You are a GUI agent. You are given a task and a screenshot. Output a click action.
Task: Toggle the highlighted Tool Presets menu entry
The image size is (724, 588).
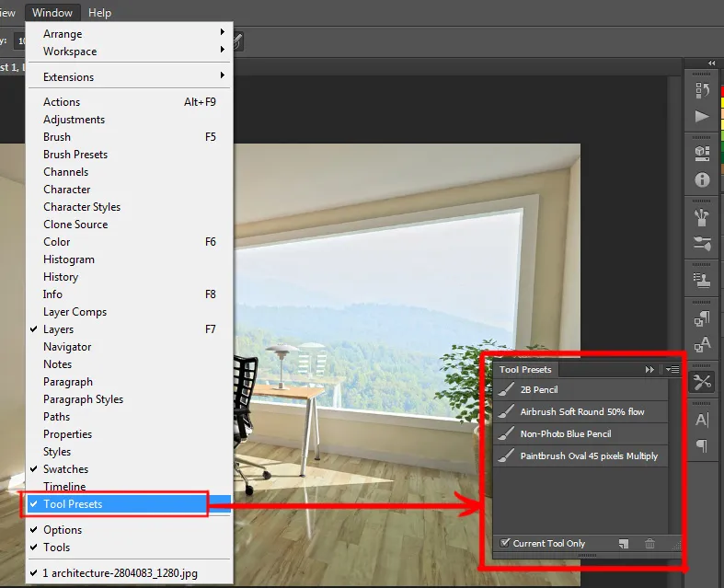[130, 504]
